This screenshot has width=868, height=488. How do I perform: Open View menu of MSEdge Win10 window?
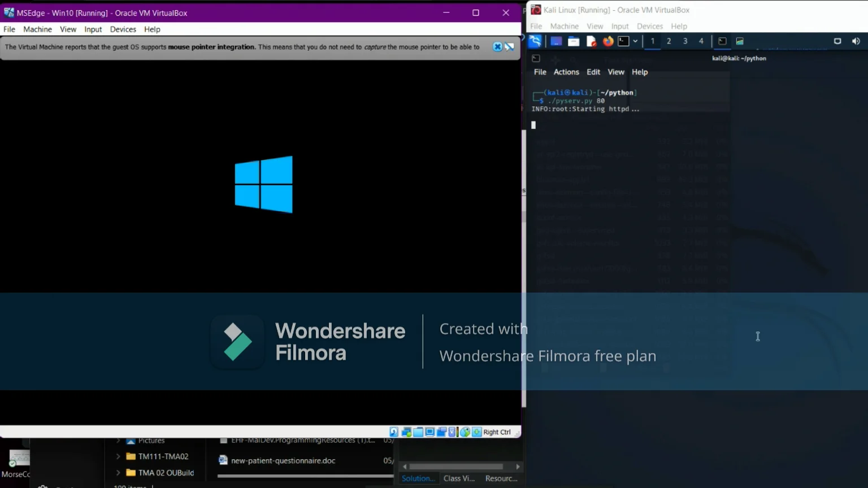tap(68, 29)
